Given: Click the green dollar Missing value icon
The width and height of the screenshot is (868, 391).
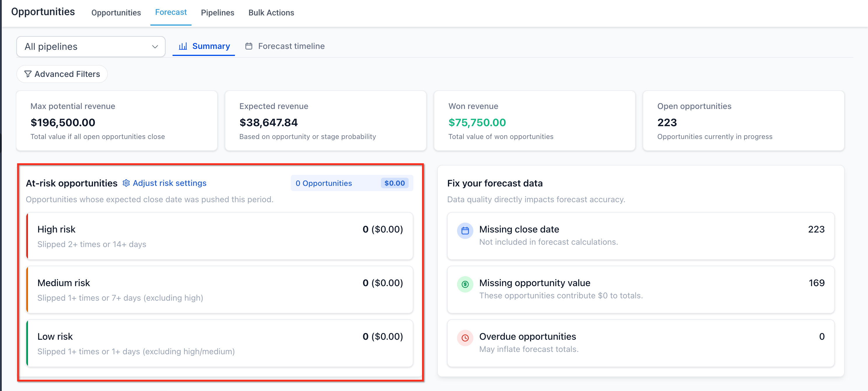Looking at the screenshot, I should 465,284.
